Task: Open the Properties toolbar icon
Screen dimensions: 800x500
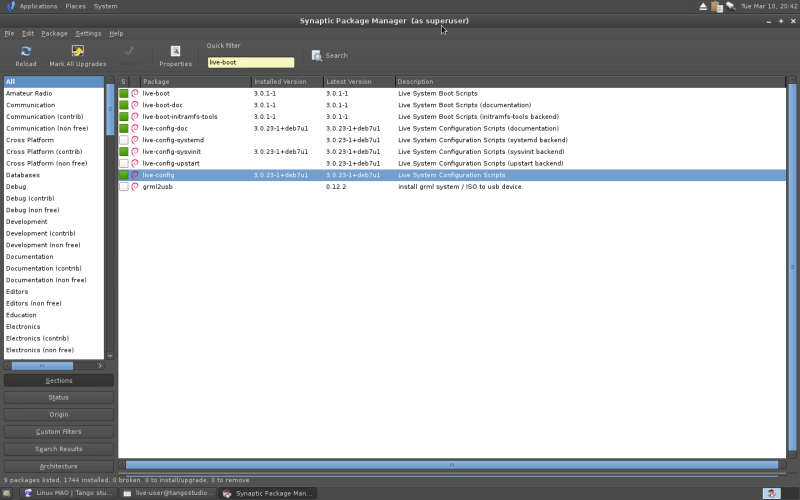Action: [176, 51]
